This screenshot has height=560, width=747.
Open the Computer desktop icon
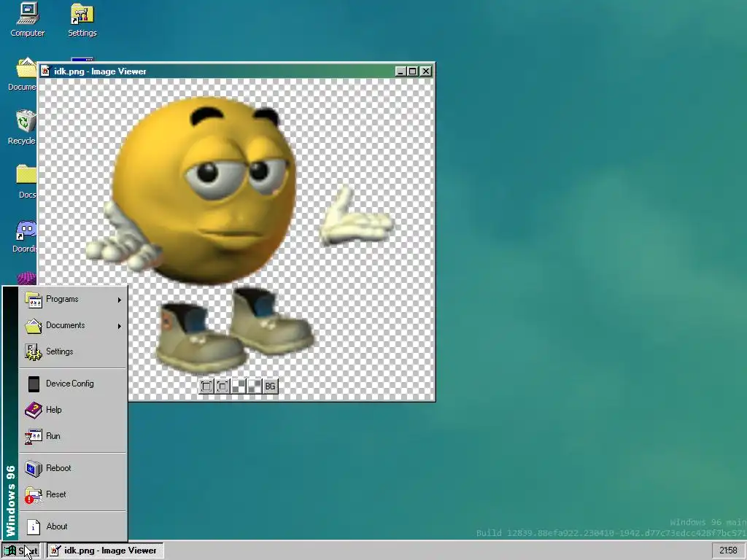coord(28,20)
